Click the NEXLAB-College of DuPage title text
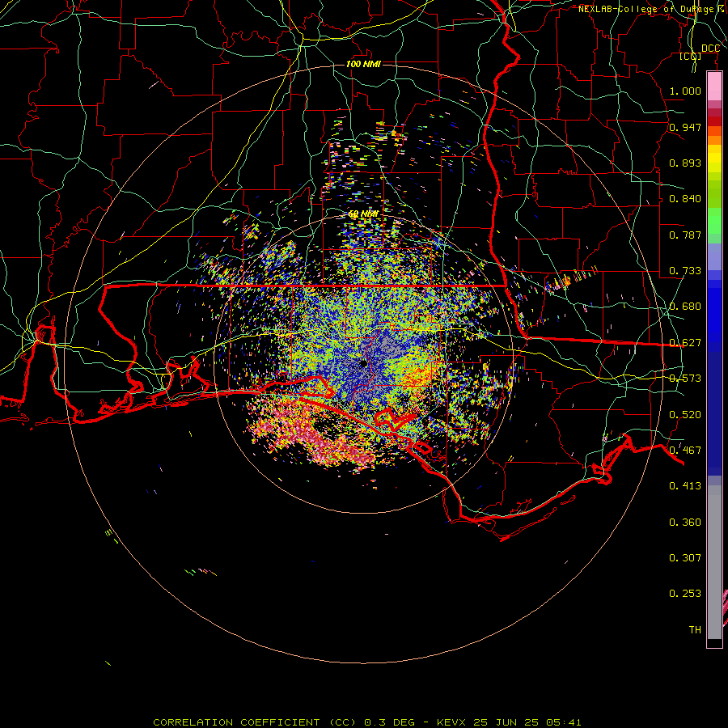 point(653,9)
